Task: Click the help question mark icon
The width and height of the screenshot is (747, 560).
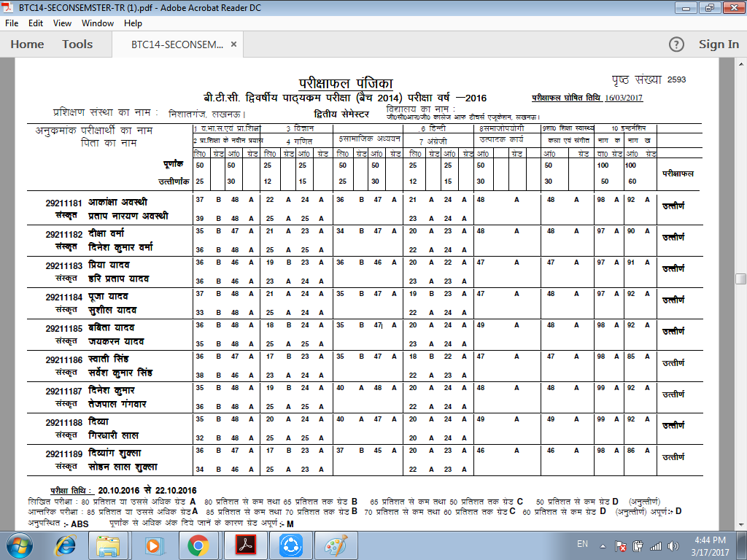Action: 676,44
